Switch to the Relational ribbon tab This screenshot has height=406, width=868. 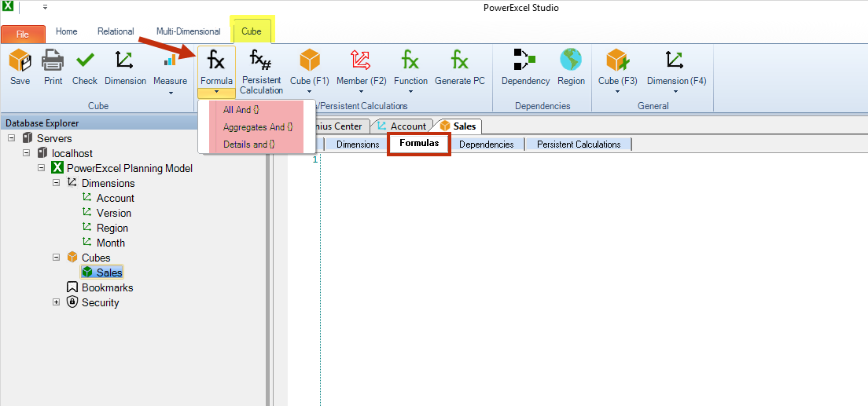click(116, 31)
